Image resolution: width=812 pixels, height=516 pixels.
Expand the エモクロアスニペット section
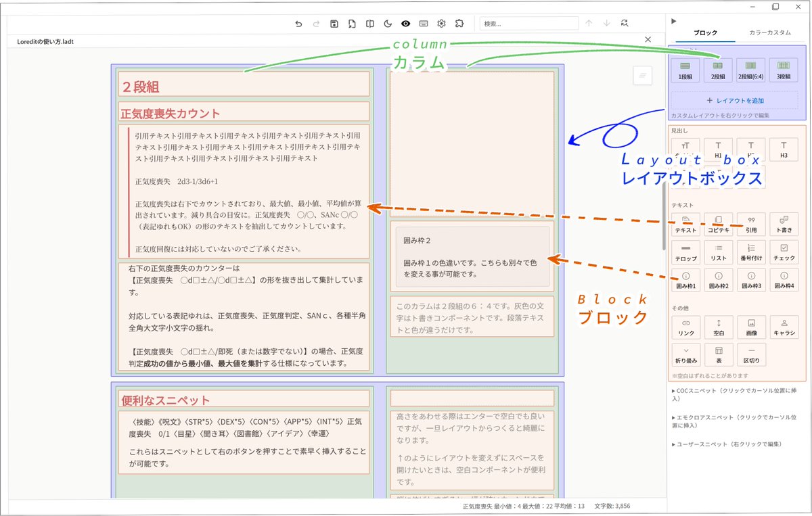pos(736,421)
